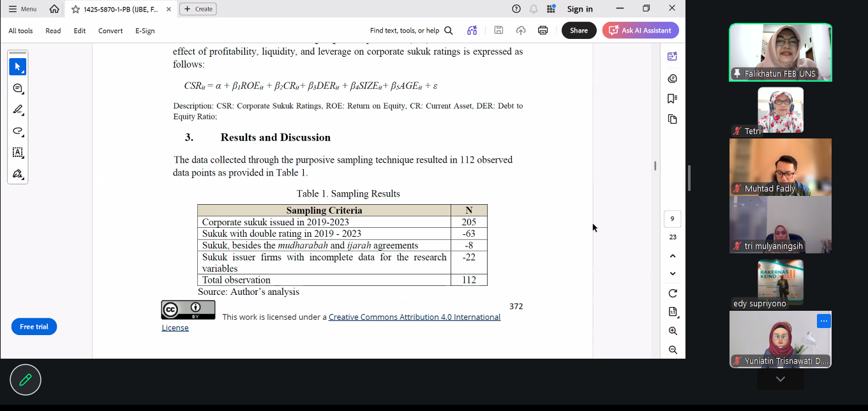Screen dimensions: 868x411
Task: Switch to Read mode
Action: coord(53,31)
